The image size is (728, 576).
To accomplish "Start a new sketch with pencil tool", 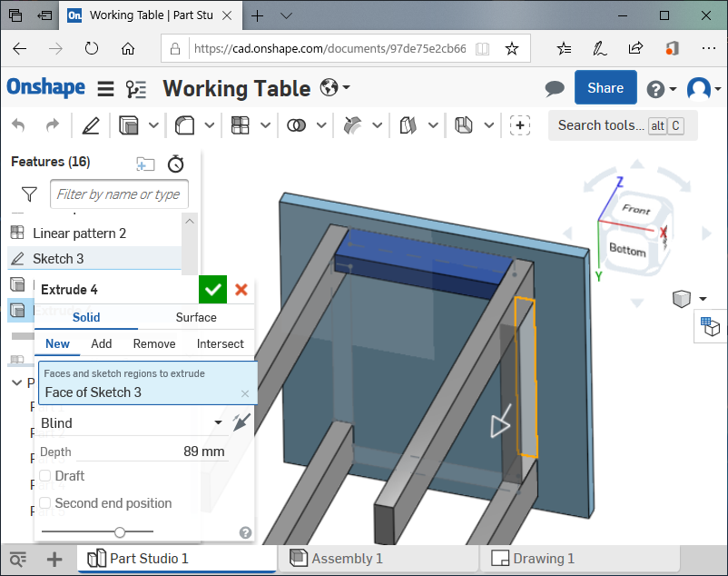I will click(x=91, y=125).
